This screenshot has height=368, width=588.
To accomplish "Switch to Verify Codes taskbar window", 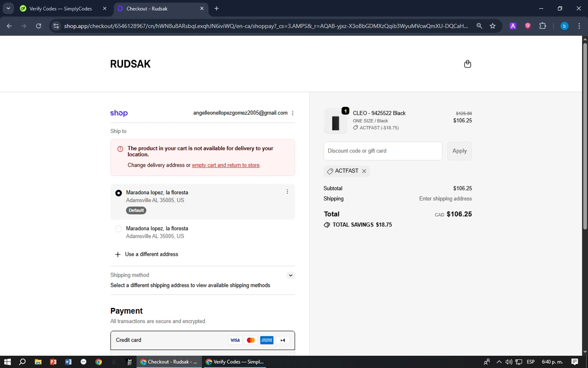I will pyautogui.click(x=234, y=362).
